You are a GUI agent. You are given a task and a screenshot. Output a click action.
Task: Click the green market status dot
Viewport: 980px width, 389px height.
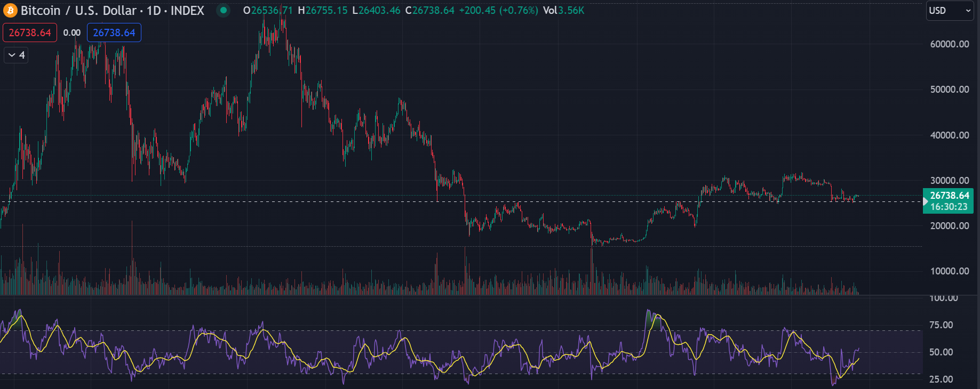(x=224, y=10)
